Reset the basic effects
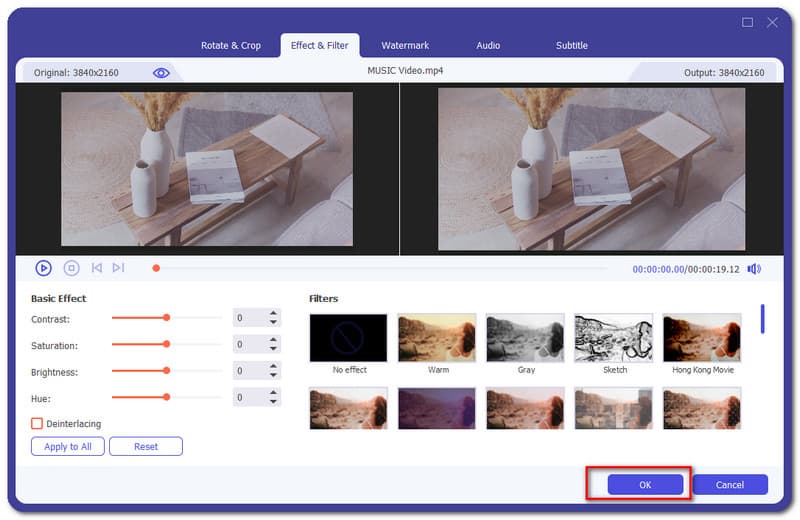 [x=146, y=447]
